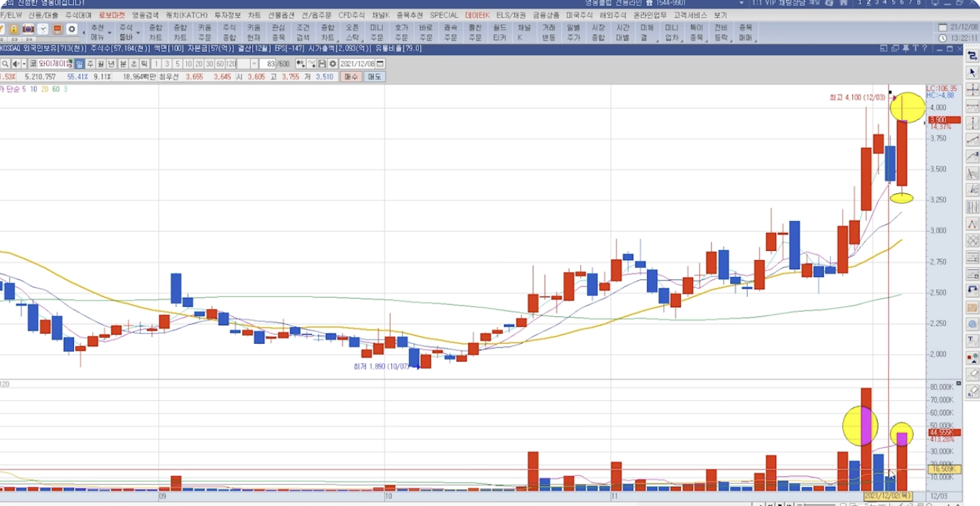Select the arrow pointer tool in right toolbar
This screenshot has width=980, height=506.
tap(972, 72)
